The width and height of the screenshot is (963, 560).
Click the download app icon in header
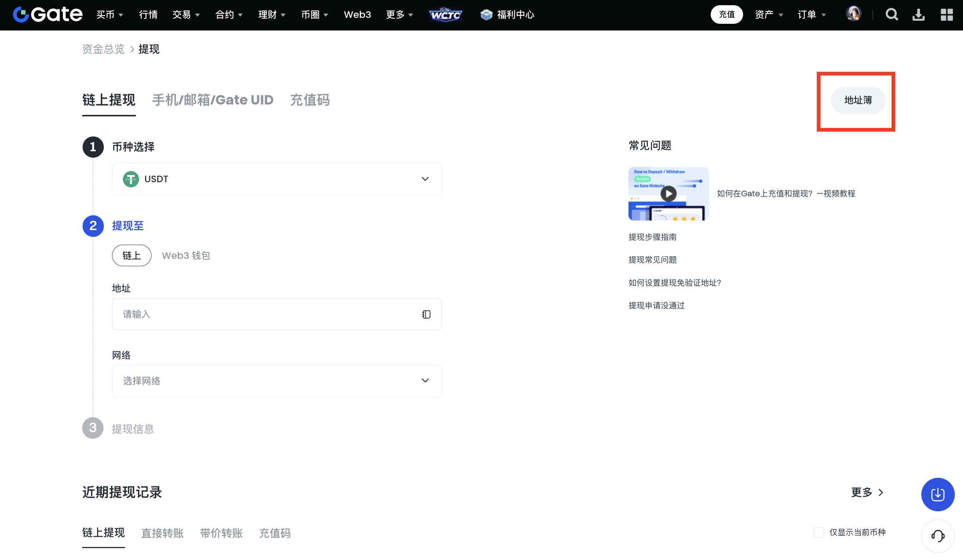918,15
